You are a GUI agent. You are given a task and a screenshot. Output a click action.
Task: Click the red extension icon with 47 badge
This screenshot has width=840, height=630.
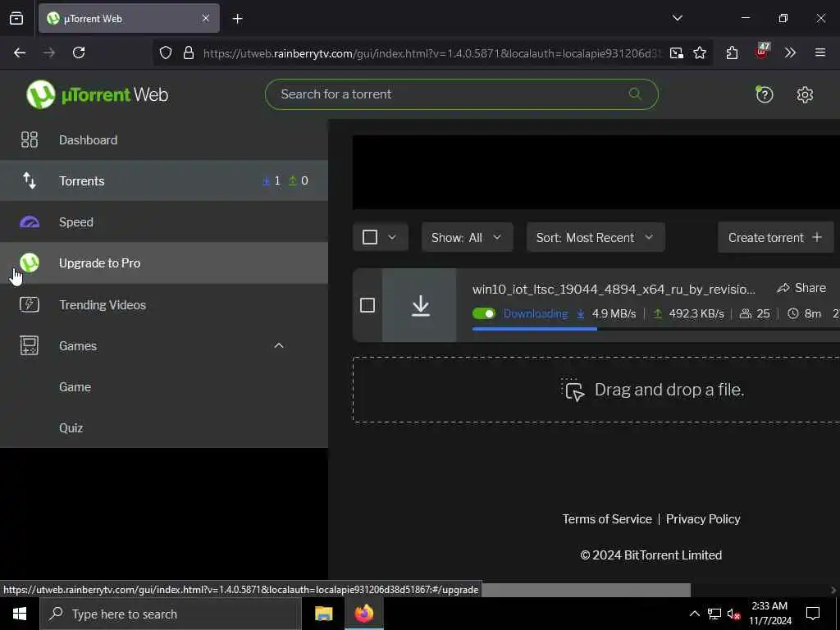(761, 52)
